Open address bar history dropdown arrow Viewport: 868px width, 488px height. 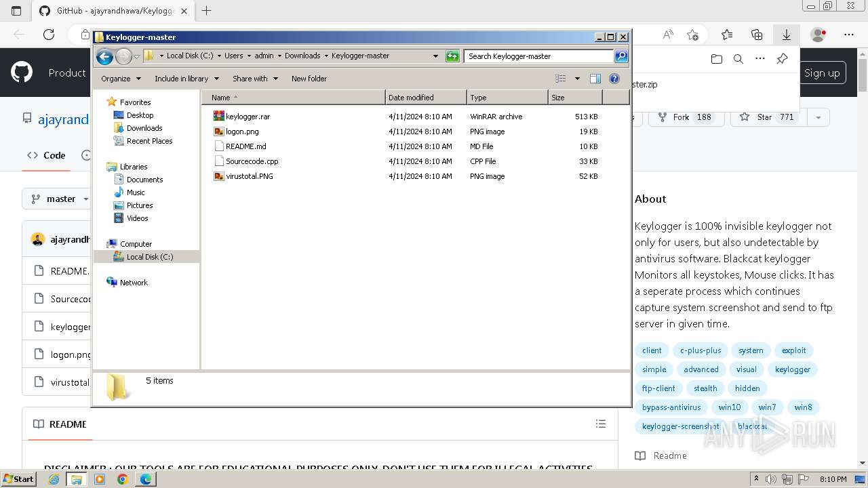(435, 56)
